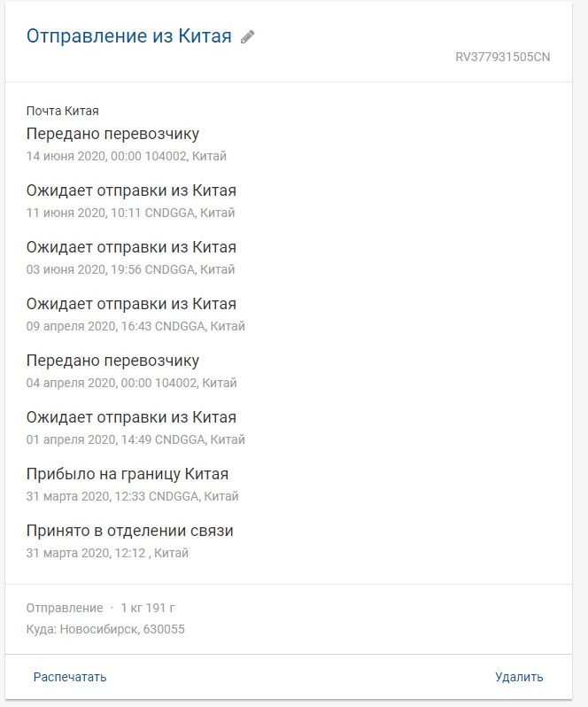Image resolution: width=588 pixels, height=707 pixels.
Task: Click the pencil edit icon beside the title
Action: 248,37
